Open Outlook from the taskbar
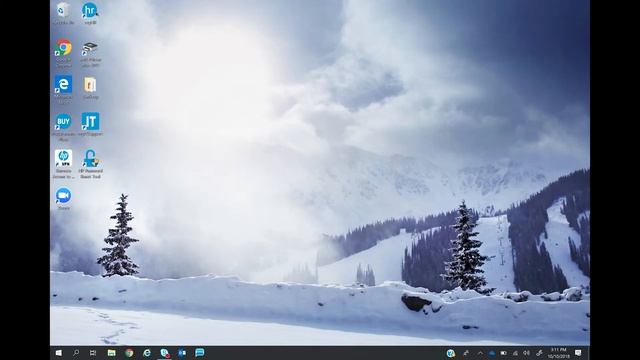The height and width of the screenshot is (360, 640). pos(182,353)
